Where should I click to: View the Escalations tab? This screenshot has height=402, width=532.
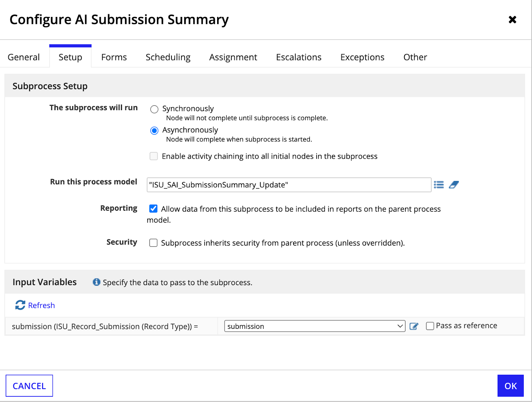coord(299,57)
